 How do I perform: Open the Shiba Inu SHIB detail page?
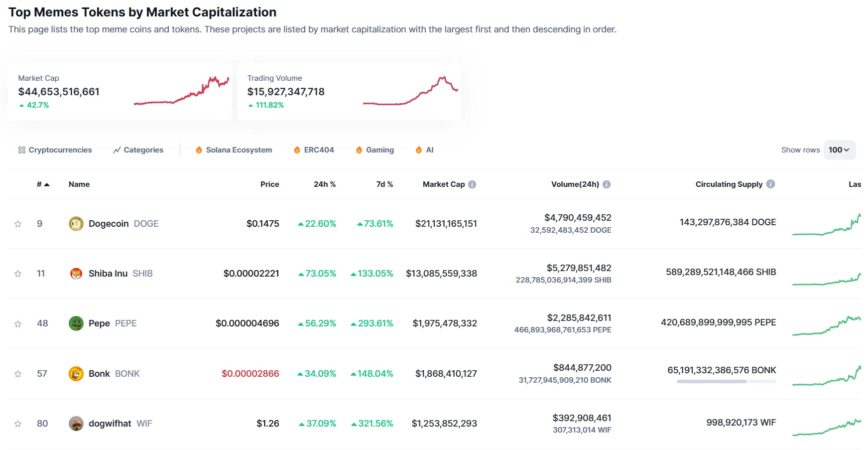coord(121,274)
